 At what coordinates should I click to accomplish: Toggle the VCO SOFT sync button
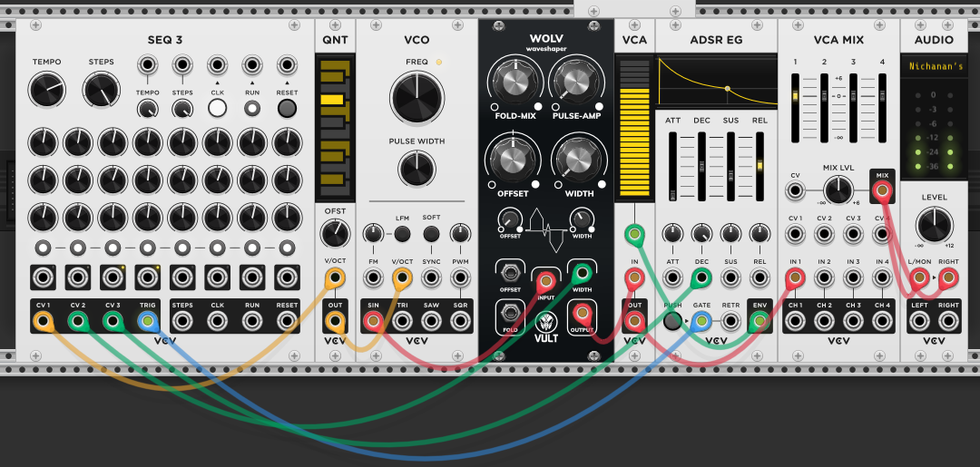coord(431,234)
